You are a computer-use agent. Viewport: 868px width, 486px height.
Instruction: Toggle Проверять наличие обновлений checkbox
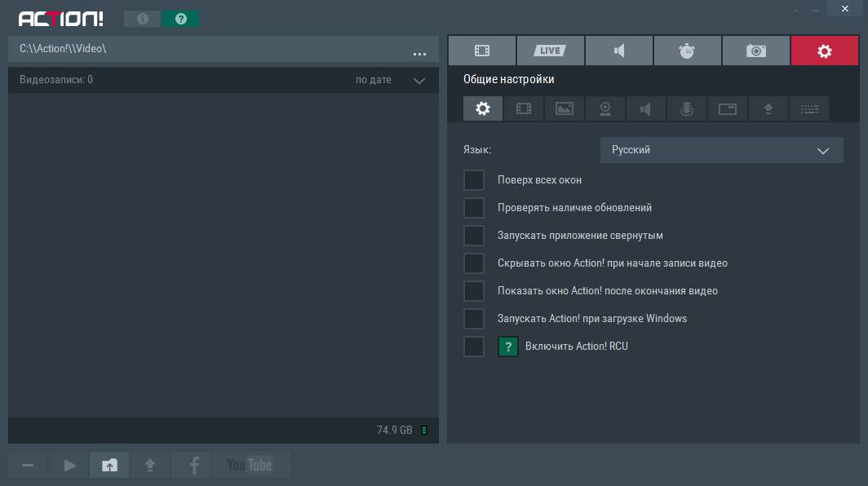(x=474, y=208)
